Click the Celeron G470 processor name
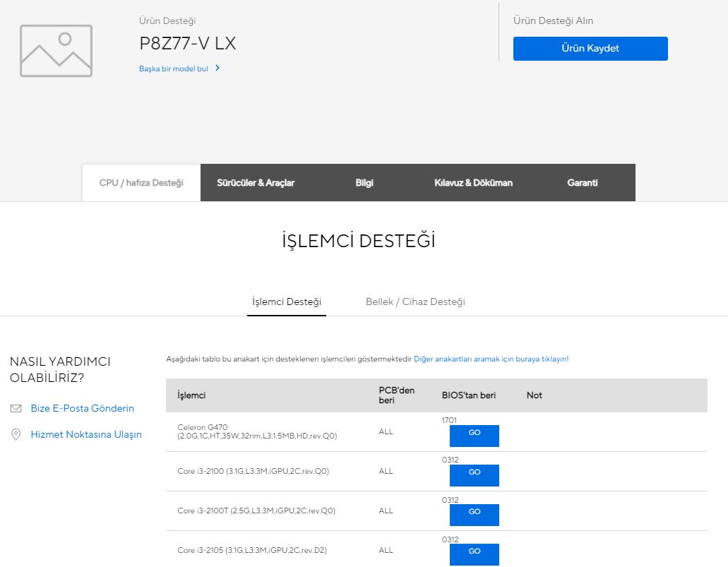This screenshot has width=728, height=567. [257, 431]
